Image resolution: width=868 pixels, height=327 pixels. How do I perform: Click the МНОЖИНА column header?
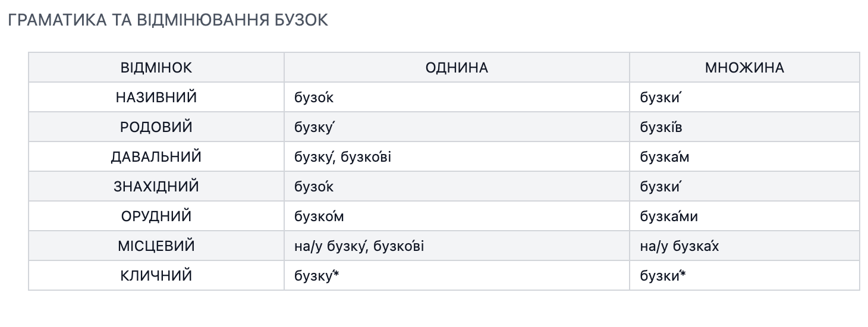tap(744, 68)
